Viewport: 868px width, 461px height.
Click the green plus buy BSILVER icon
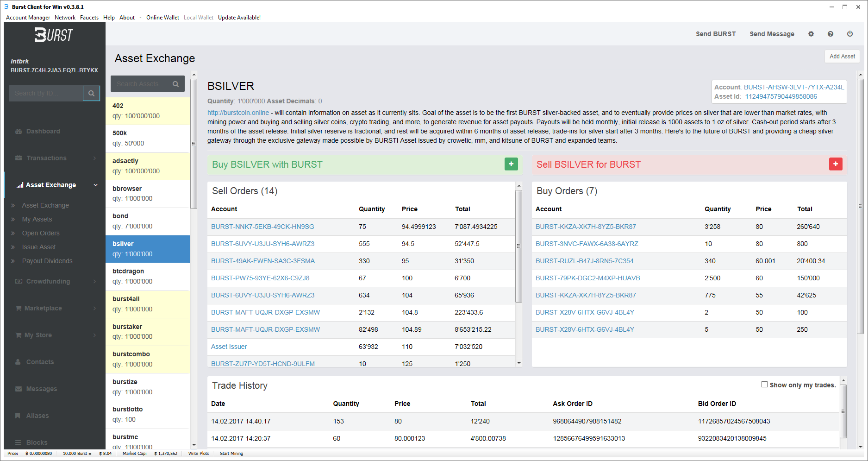[511, 164]
